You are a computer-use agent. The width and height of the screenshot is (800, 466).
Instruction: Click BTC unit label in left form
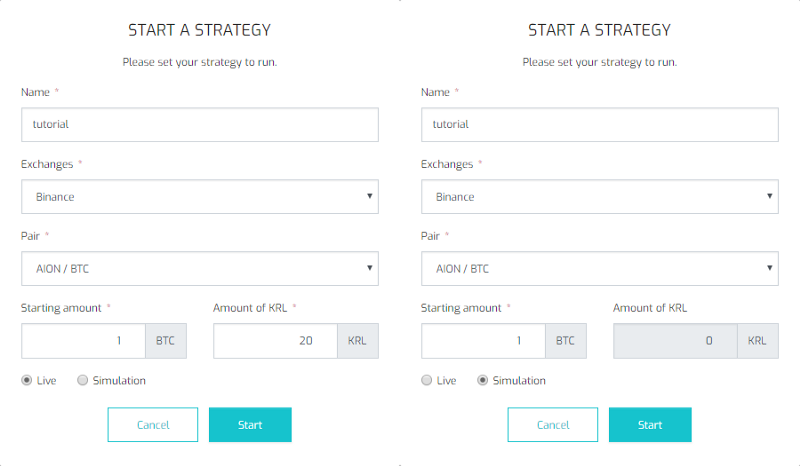(x=166, y=341)
